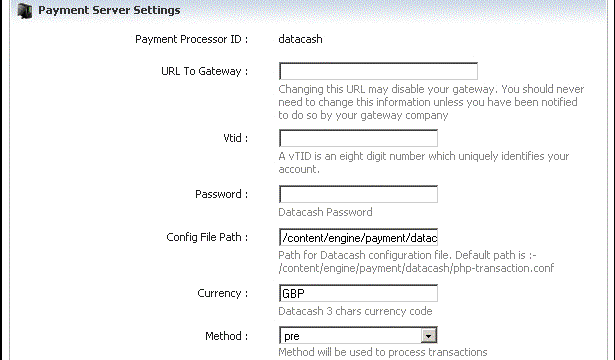
Task: Focus the URL To Gateway text field
Action: [x=378, y=71]
